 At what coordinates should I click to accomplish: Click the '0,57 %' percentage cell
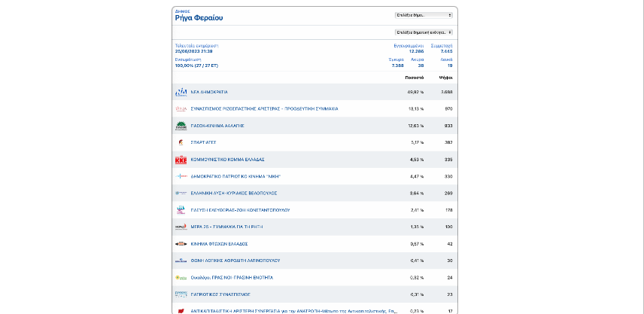[417, 244]
